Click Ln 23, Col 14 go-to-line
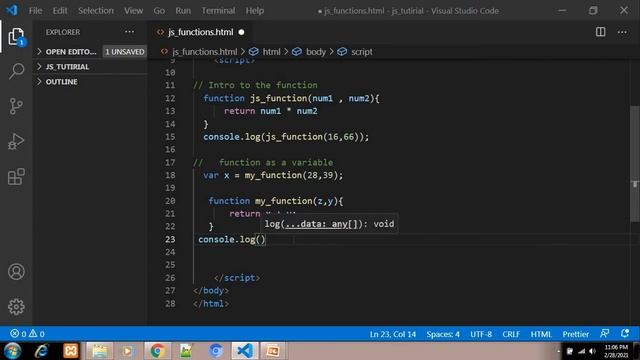640x360 pixels. pos(393,334)
